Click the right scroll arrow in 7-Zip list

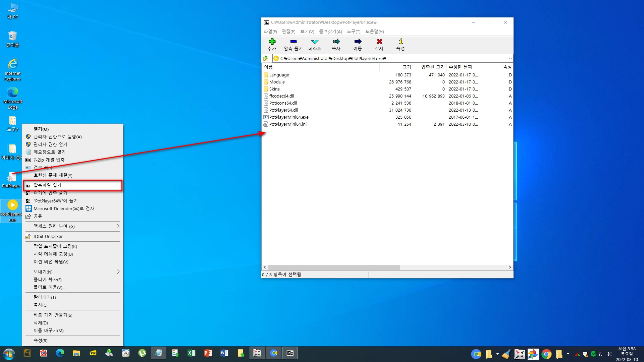coord(510,267)
